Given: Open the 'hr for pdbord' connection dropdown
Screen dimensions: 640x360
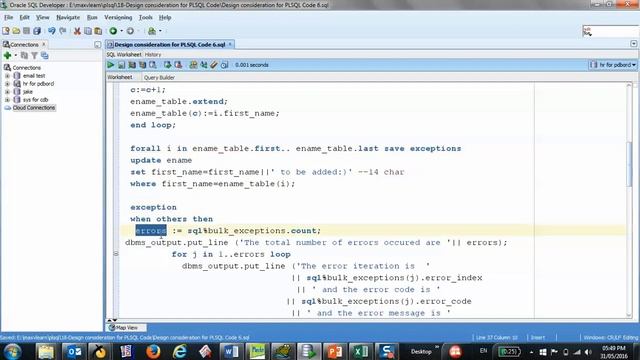Looking at the screenshot, I should click(x=613, y=65).
